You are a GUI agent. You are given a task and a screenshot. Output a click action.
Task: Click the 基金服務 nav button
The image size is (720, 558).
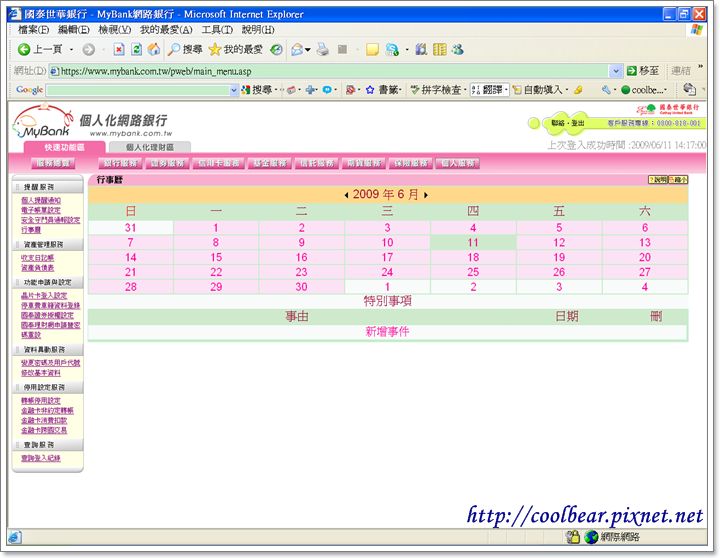click(270, 163)
